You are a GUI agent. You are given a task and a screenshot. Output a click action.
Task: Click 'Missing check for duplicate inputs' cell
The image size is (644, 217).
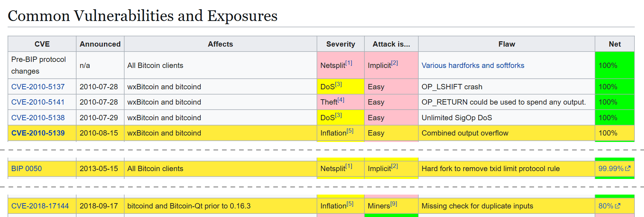[507, 206]
